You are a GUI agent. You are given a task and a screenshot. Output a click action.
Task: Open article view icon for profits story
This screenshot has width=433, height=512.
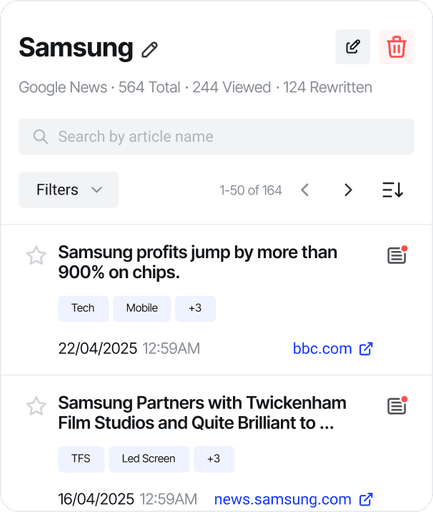point(397,255)
